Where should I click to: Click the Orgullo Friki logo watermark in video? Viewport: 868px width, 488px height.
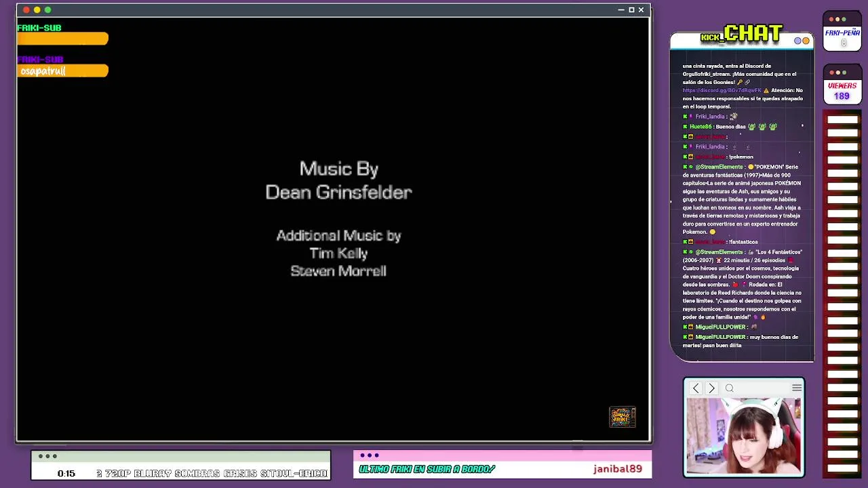(622, 417)
